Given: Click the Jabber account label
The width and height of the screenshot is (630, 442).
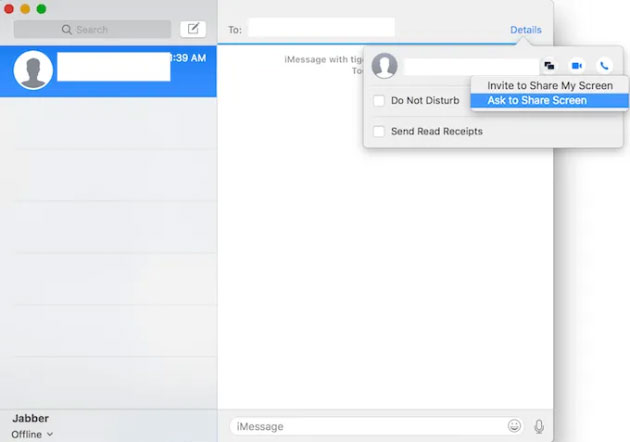Looking at the screenshot, I should pyautogui.click(x=31, y=418).
